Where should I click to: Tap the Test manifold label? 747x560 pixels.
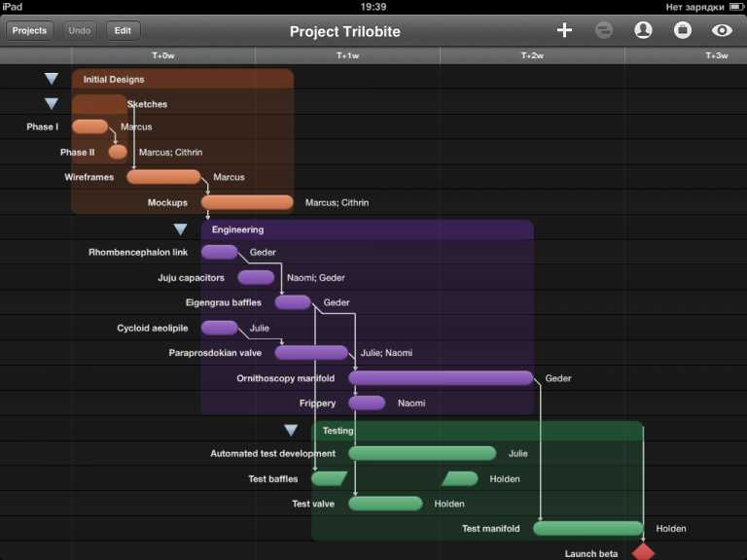point(490,528)
